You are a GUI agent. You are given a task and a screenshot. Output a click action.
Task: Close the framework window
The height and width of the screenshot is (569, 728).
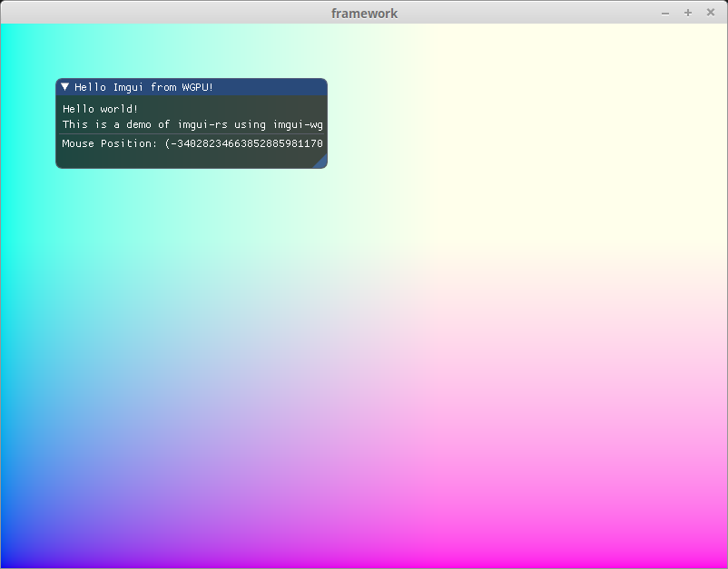tap(711, 13)
